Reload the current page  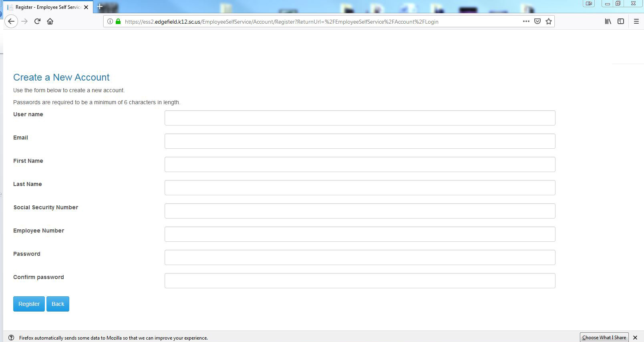coord(37,21)
